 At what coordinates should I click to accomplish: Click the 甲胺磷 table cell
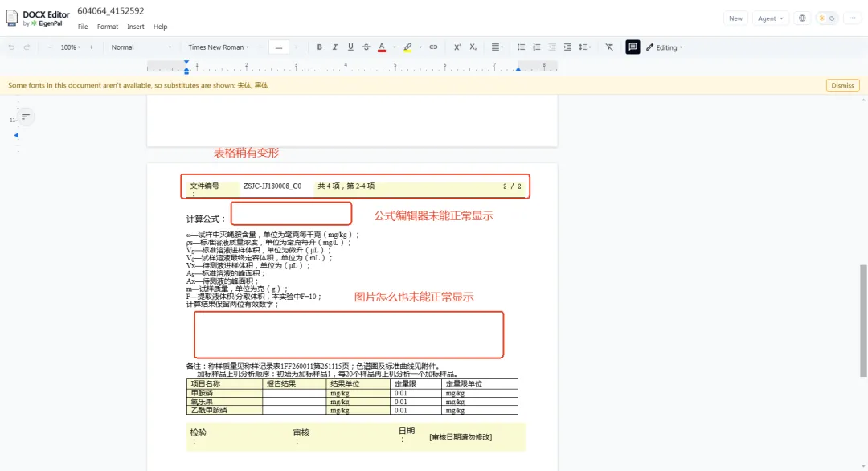pyautogui.click(x=224, y=393)
